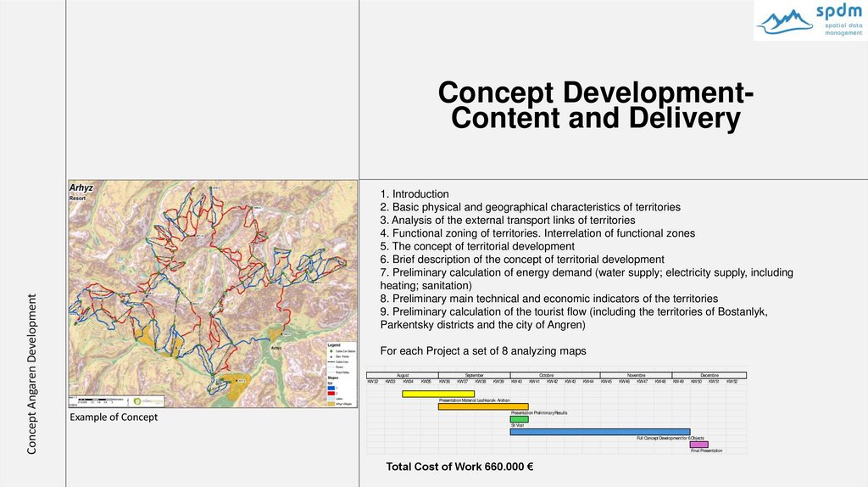Select the 'Presentation Preliminary Results' label
This screenshot has height=487, width=868.
tap(539, 412)
